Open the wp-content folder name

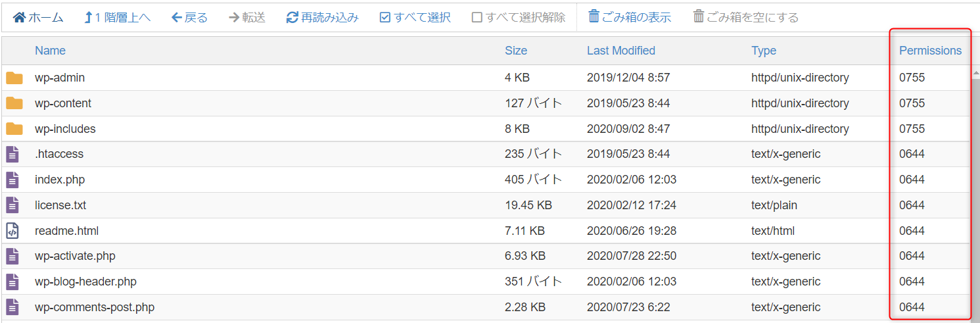tap(63, 103)
